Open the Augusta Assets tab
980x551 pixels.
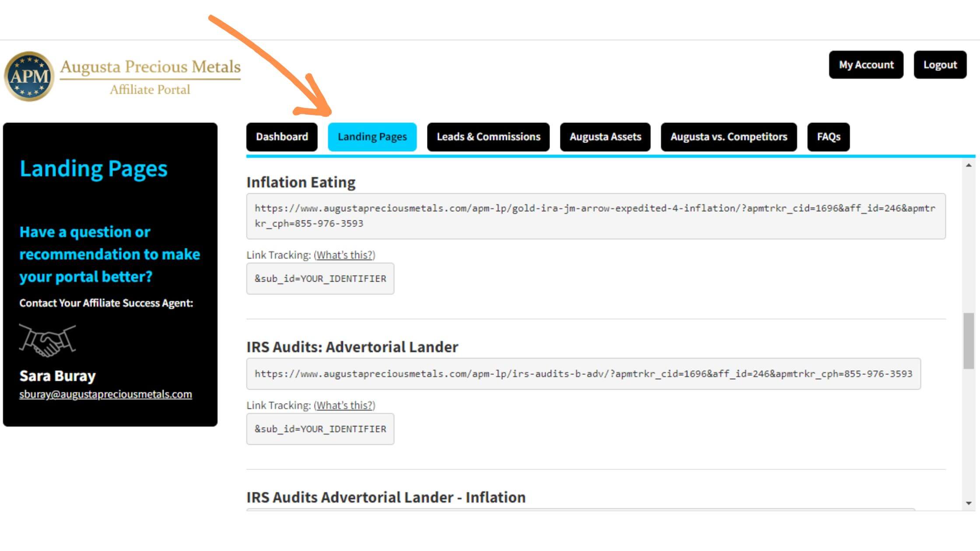[605, 137]
